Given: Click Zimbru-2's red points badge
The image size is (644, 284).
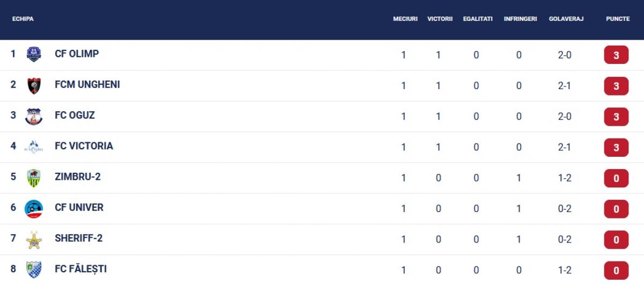Looking at the screenshot, I should pos(616,178).
